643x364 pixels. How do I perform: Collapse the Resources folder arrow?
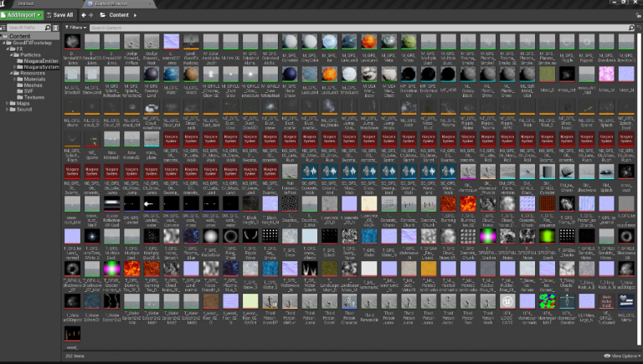coord(11,73)
